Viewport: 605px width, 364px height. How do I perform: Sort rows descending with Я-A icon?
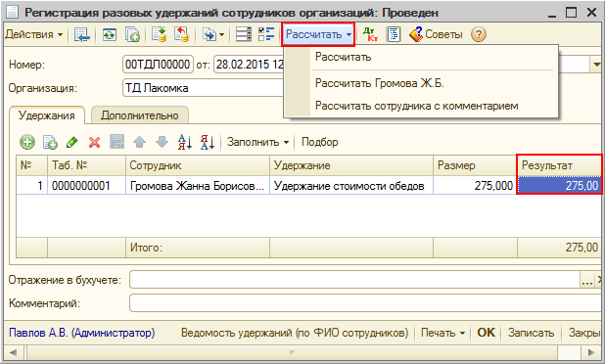[x=208, y=142]
